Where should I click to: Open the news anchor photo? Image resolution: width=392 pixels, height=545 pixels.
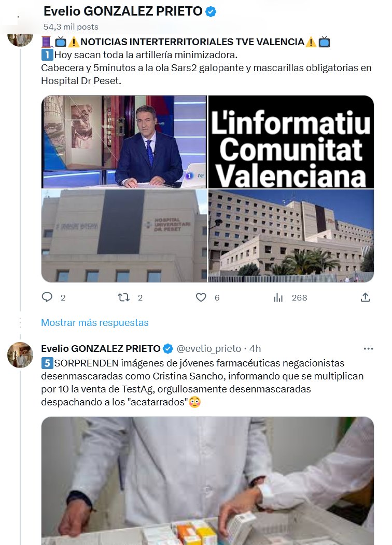coord(124,142)
